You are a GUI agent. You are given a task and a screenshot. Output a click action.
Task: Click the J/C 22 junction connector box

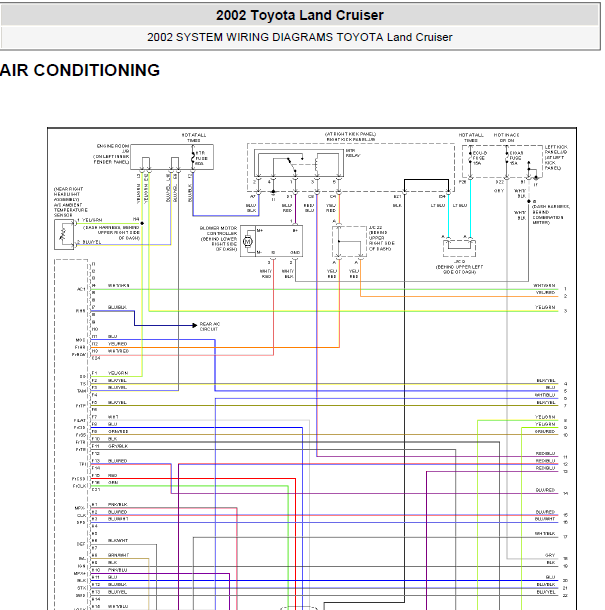coord(349,241)
